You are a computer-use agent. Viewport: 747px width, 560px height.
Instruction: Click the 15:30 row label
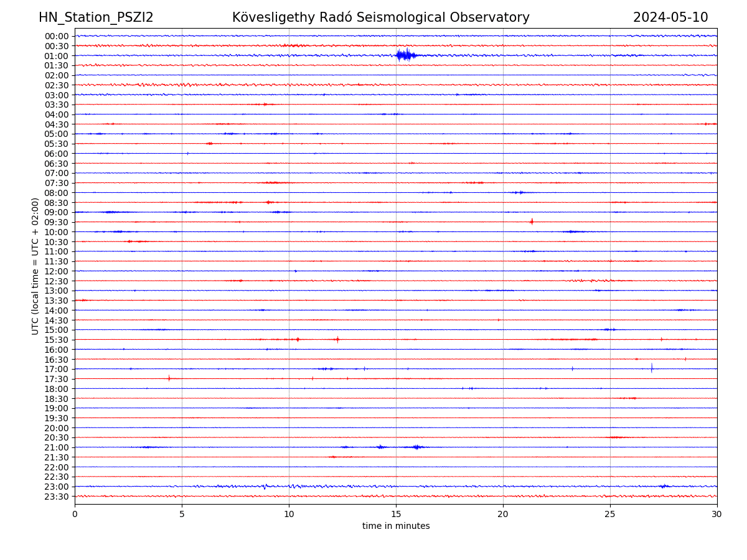point(57,340)
